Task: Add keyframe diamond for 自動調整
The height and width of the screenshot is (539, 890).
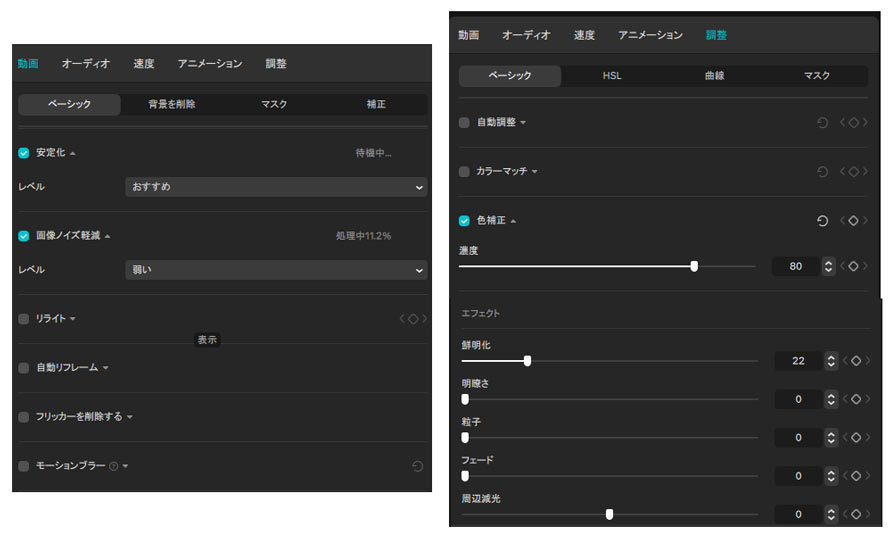Action: click(853, 123)
